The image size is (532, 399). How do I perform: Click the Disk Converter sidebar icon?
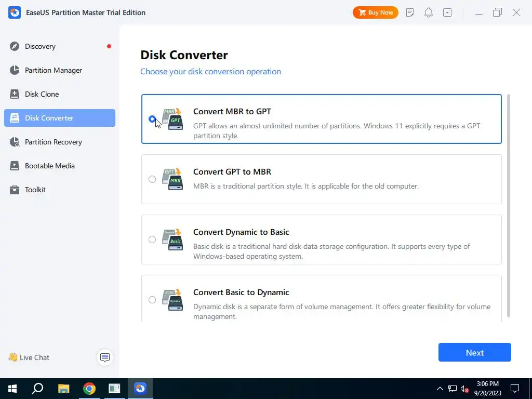coord(15,118)
